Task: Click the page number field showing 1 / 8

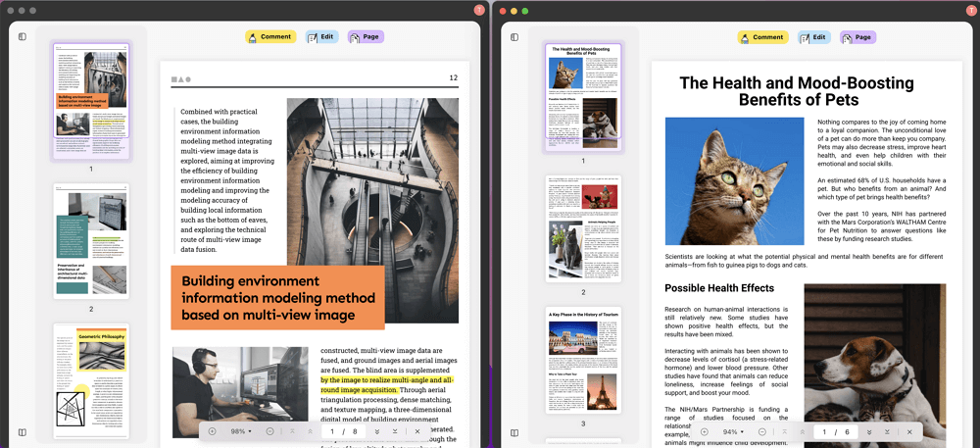Action: (x=344, y=431)
